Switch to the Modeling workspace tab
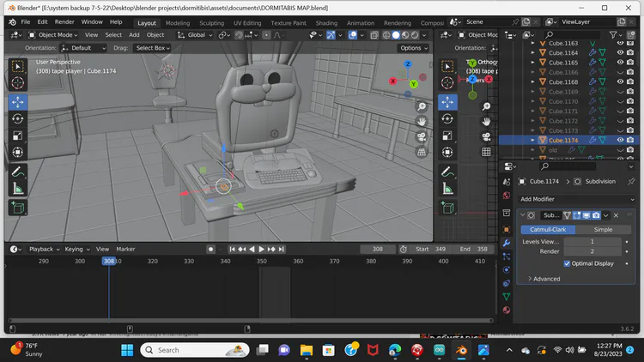Image resolution: width=644 pixels, height=362 pixels. (178, 23)
